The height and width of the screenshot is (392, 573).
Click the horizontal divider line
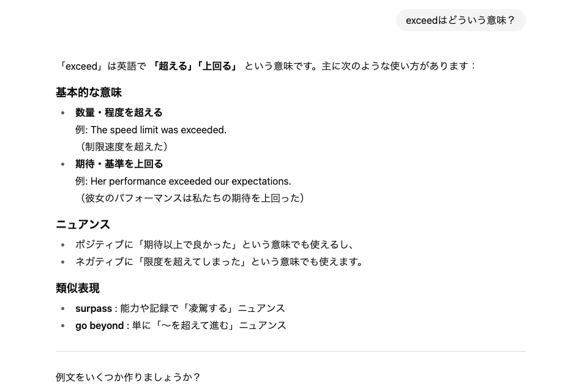[291, 352]
